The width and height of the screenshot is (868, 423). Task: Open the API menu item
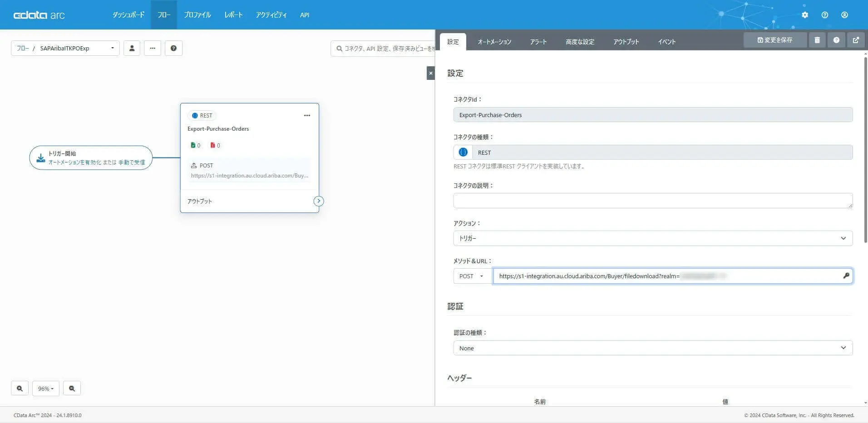[305, 15]
